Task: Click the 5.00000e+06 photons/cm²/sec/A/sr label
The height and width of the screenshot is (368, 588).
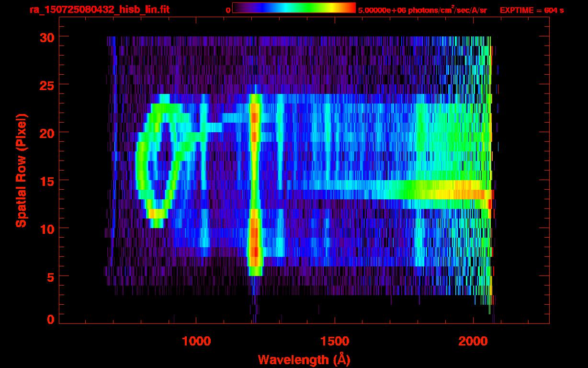Action: (x=422, y=10)
